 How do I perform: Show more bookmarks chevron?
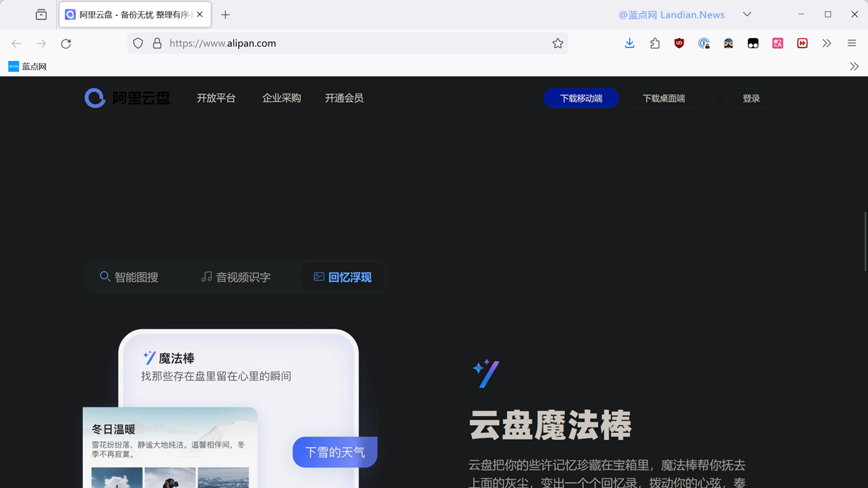[854, 66]
